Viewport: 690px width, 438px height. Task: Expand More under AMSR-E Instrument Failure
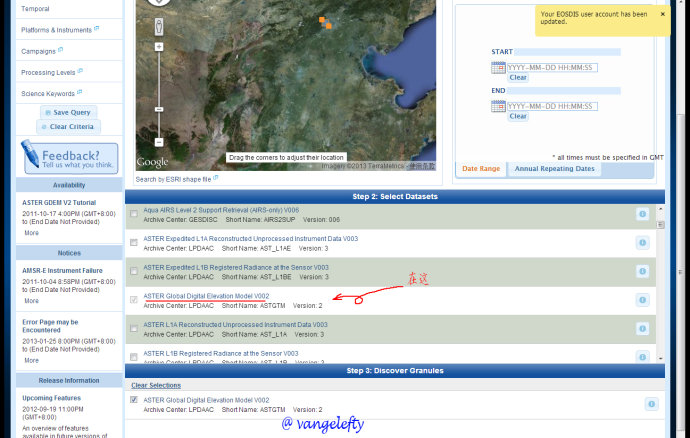[x=31, y=301]
